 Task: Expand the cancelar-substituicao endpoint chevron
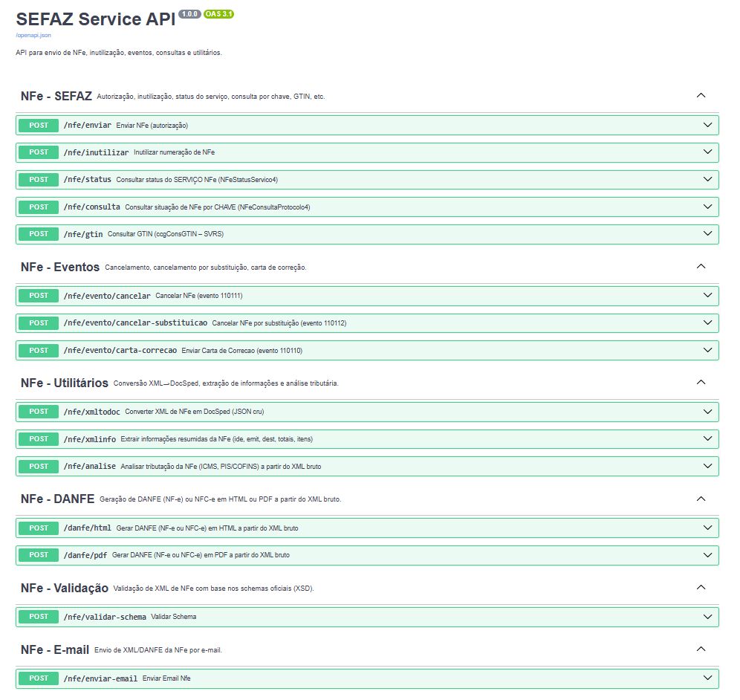tap(707, 323)
